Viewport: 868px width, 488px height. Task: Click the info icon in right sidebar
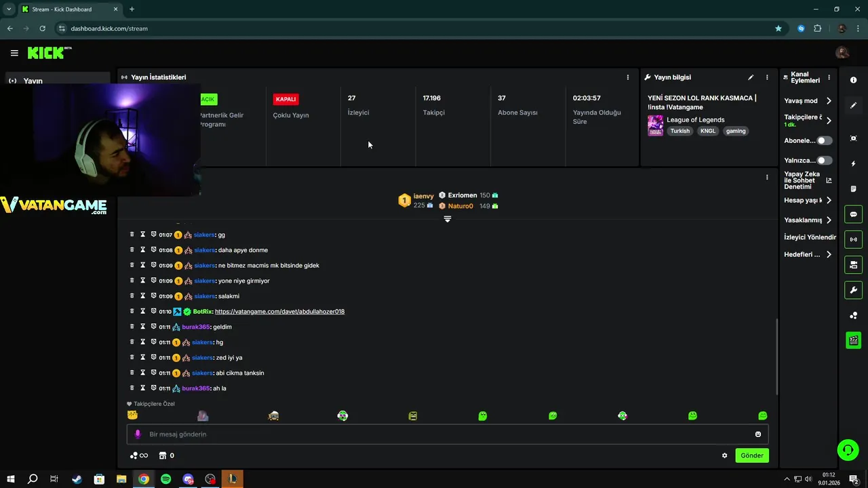coord(854,80)
